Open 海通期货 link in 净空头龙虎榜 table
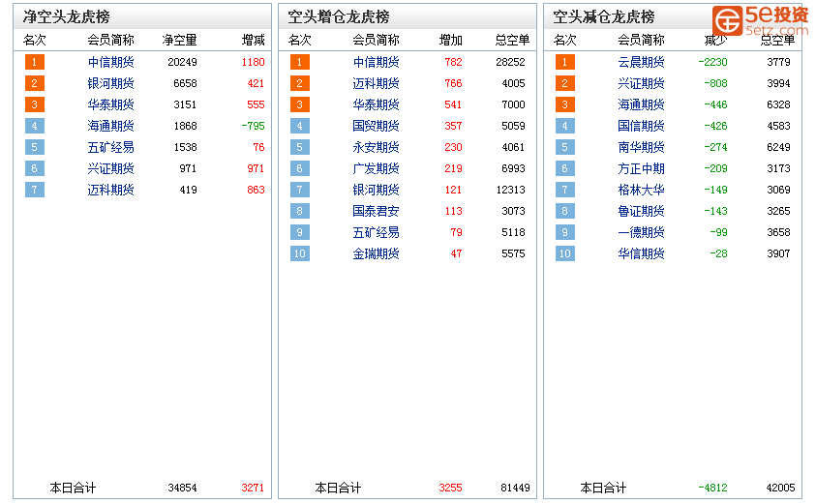Screen dimensions: 816x504 111,127
